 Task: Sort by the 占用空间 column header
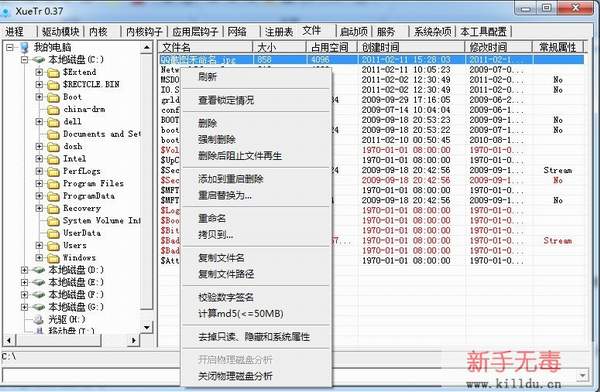[332, 47]
